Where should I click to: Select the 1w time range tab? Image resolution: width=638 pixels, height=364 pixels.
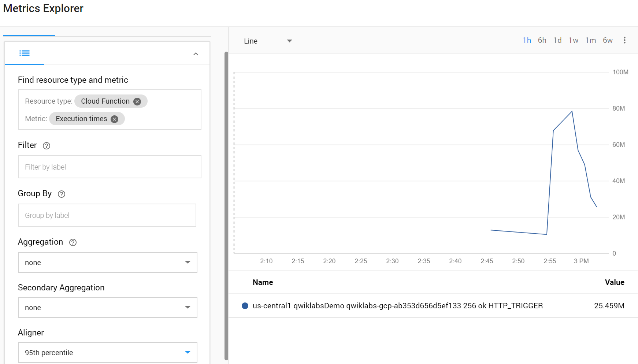(x=574, y=40)
